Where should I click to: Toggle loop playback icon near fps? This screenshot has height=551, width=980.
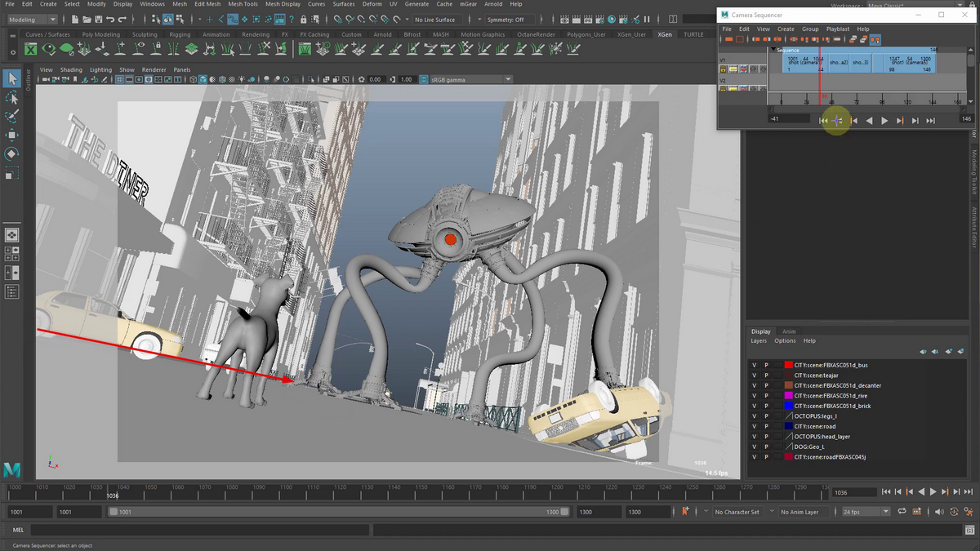click(x=902, y=512)
